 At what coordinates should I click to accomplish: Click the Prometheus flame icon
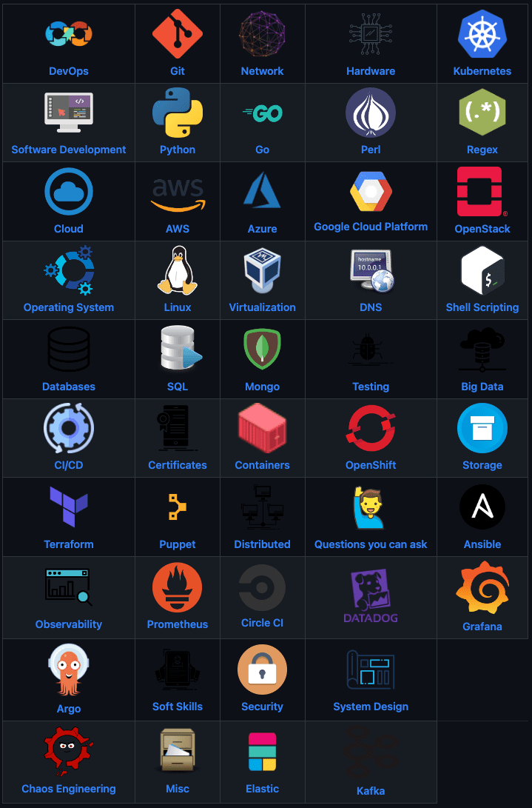pos(177,587)
